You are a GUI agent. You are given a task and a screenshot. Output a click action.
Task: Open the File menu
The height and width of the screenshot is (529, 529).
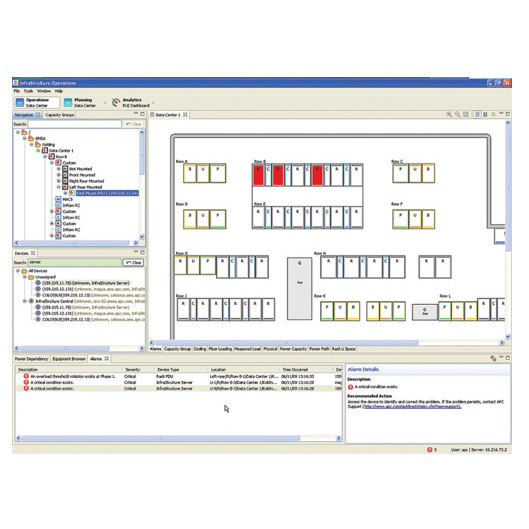17,91
